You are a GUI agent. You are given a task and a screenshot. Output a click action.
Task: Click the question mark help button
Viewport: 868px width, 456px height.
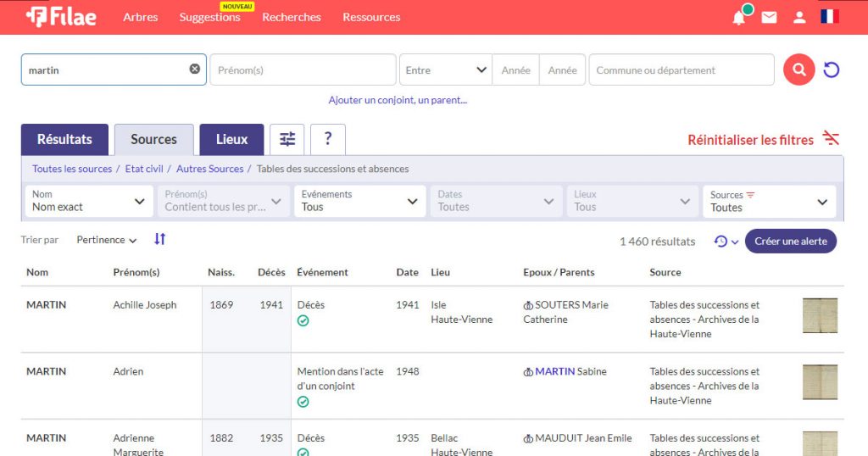point(328,139)
